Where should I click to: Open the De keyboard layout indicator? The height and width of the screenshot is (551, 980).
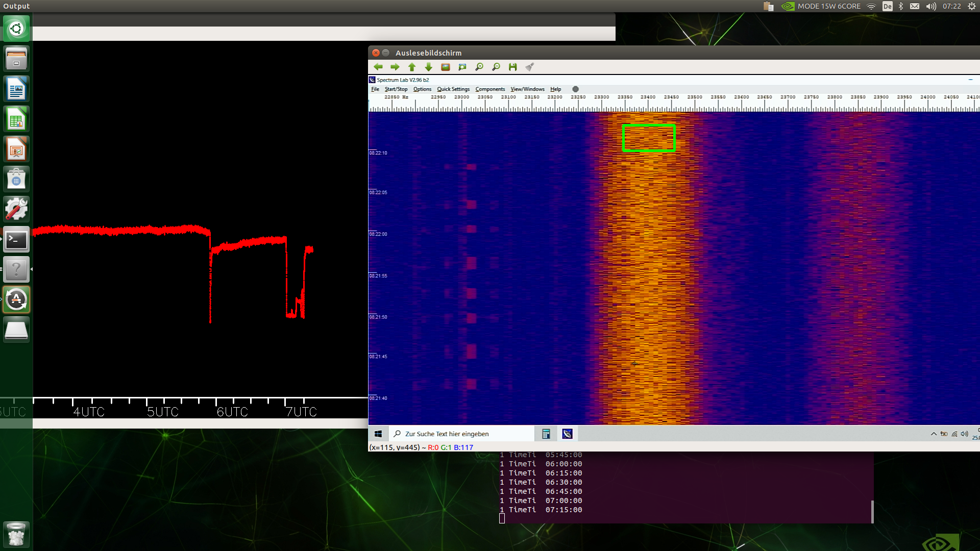coord(888,6)
